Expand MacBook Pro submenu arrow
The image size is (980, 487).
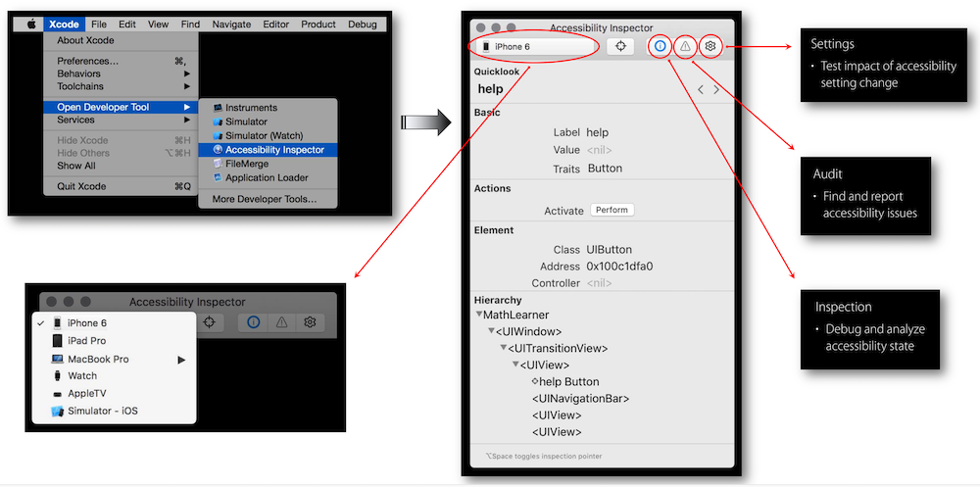181,360
